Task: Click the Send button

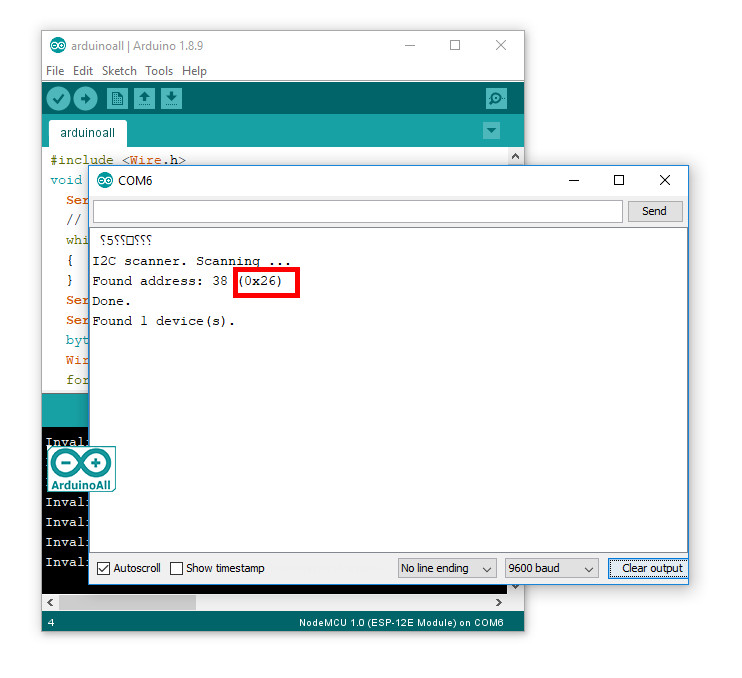Action: tap(655, 211)
